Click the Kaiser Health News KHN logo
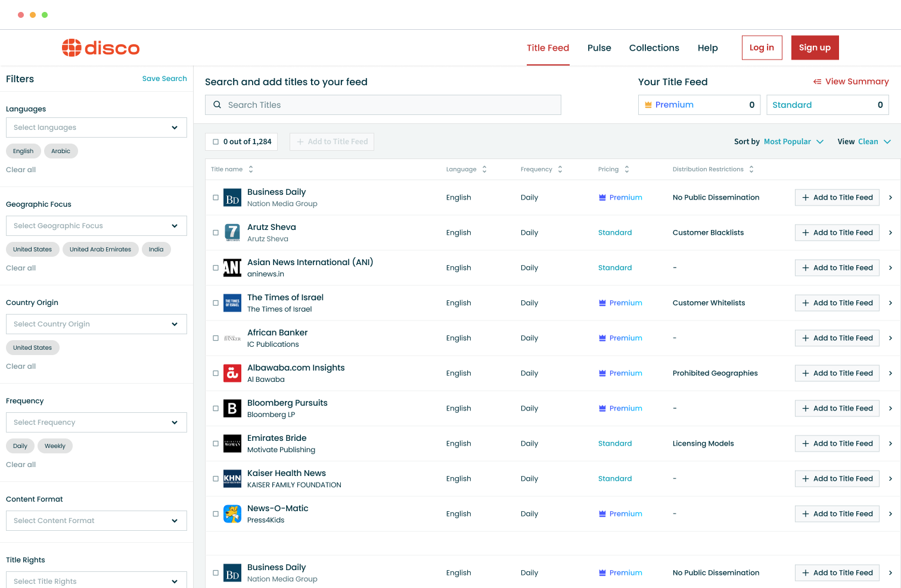This screenshot has height=588, width=901. (x=232, y=479)
